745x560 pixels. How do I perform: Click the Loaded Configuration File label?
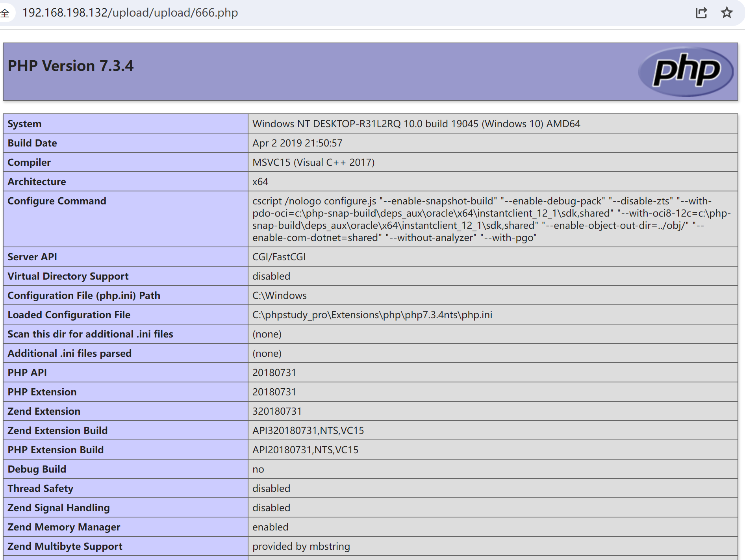point(69,315)
